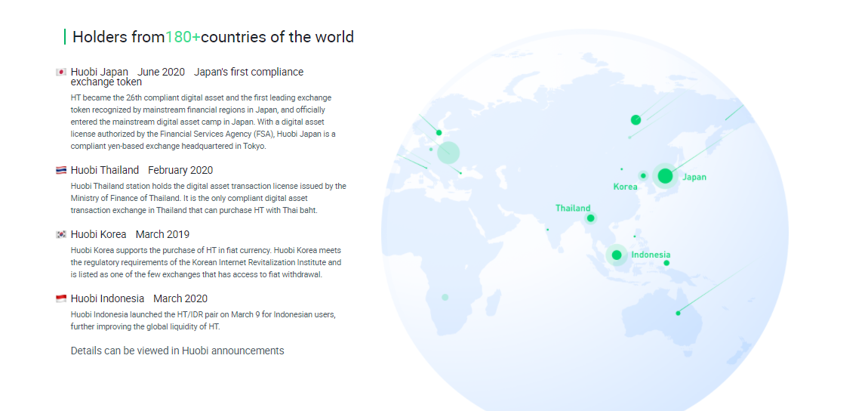Click the green 180+ number in title
This screenshot has width=868, height=411.
click(x=183, y=37)
